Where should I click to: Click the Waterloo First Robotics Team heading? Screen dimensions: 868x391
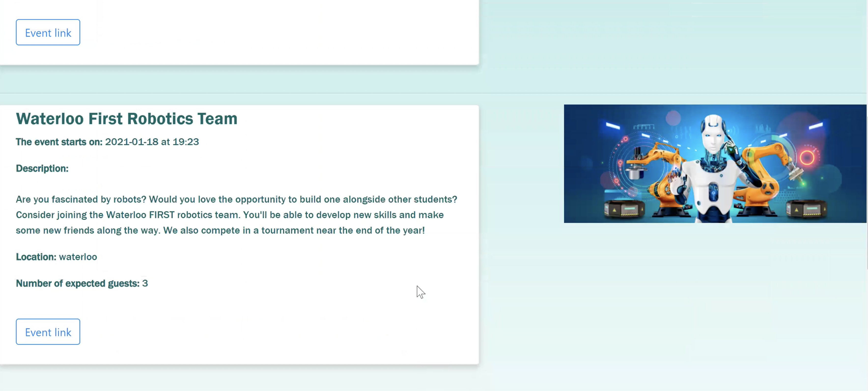pos(126,119)
